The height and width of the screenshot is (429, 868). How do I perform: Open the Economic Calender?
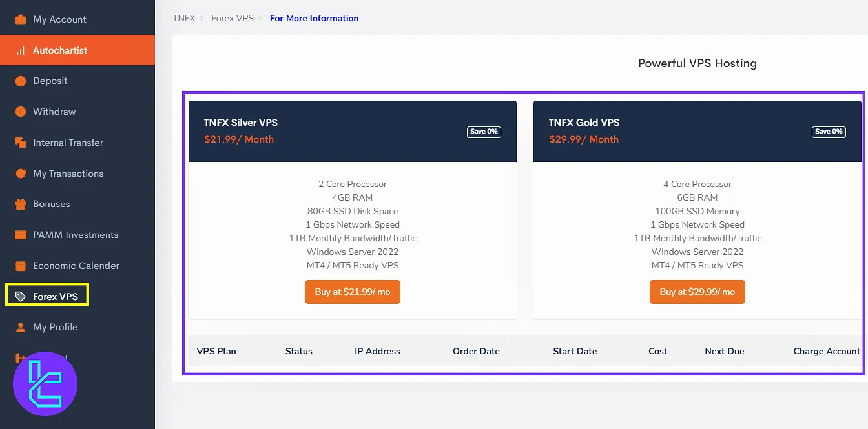77,266
